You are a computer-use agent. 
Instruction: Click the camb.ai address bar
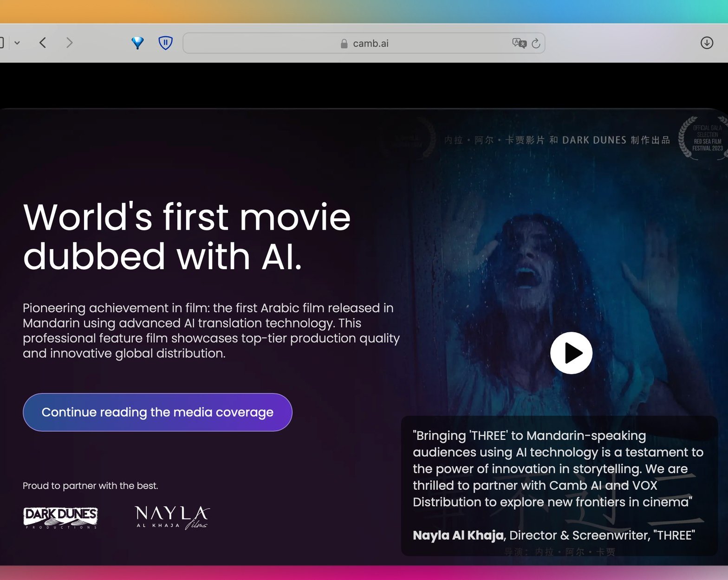pyautogui.click(x=364, y=43)
